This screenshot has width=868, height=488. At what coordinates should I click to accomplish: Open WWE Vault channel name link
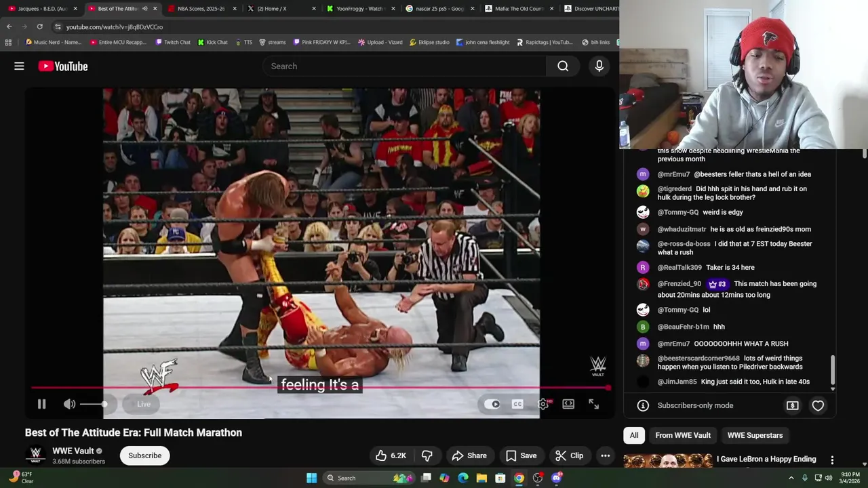pyautogui.click(x=73, y=451)
